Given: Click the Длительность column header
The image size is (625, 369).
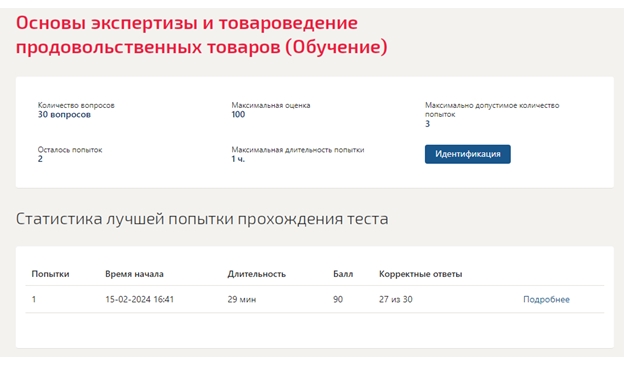Looking at the screenshot, I should 256,274.
